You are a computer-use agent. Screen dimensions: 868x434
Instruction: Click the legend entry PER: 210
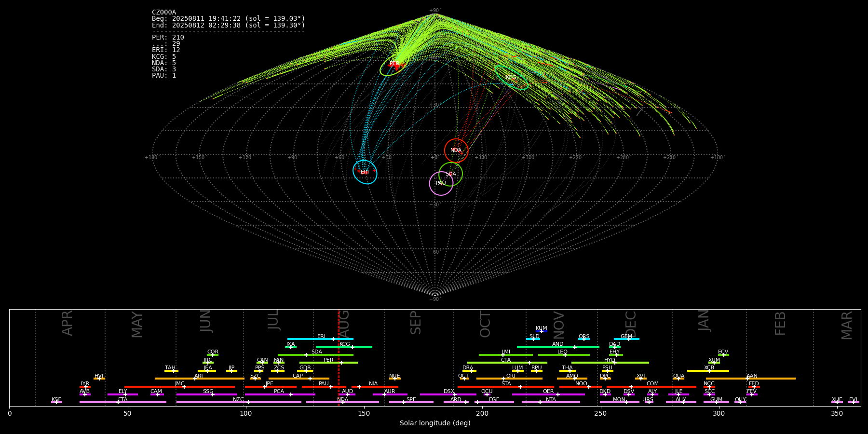click(x=168, y=38)
